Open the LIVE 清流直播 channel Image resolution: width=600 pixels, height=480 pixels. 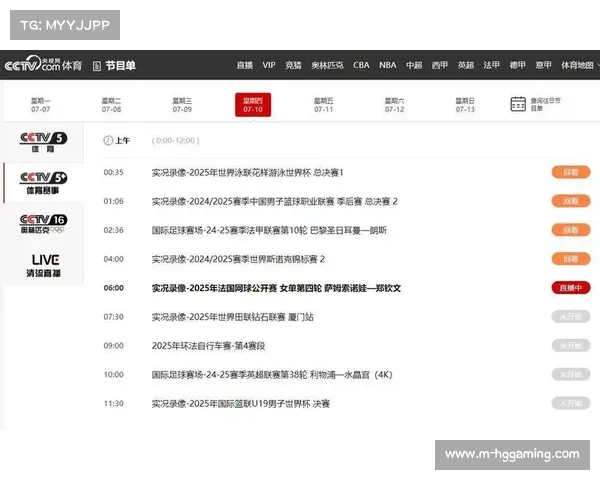tap(44, 265)
